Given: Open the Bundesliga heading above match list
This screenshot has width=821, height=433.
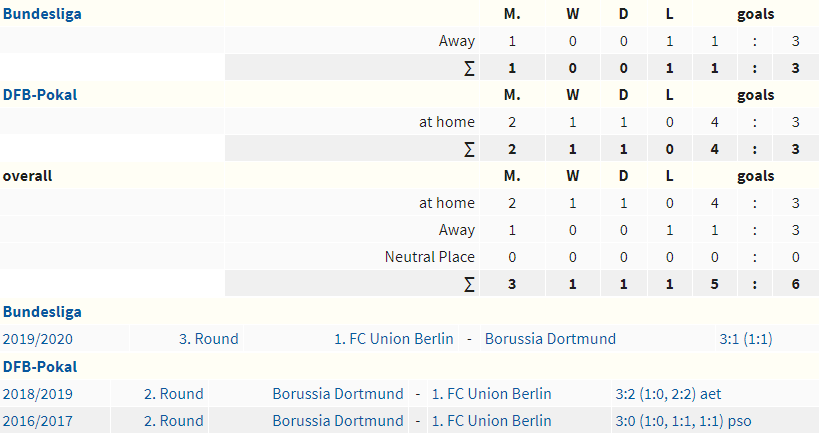Looking at the screenshot, I should click(x=42, y=312).
